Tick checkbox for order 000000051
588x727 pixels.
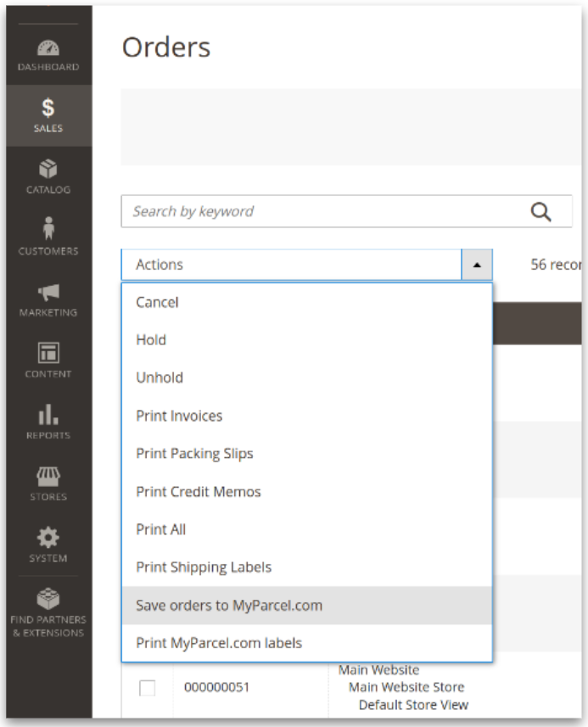click(x=147, y=688)
